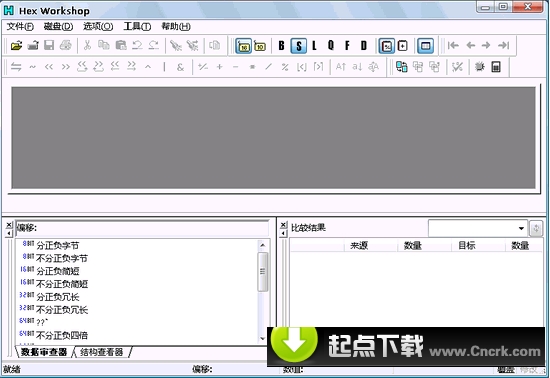Click the bitwise AND ampersand icon

[x=180, y=67]
